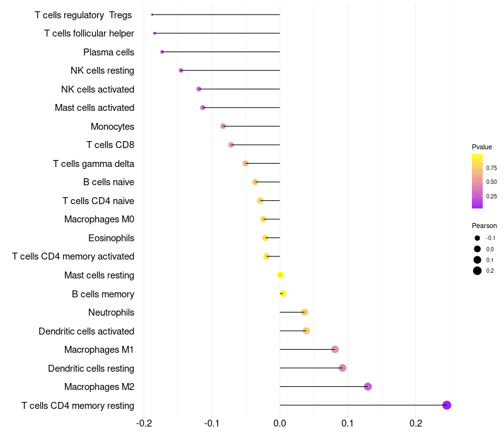Click the Macrophages M1 data point
This screenshot has width=504, height=441.
pos(335,350)
